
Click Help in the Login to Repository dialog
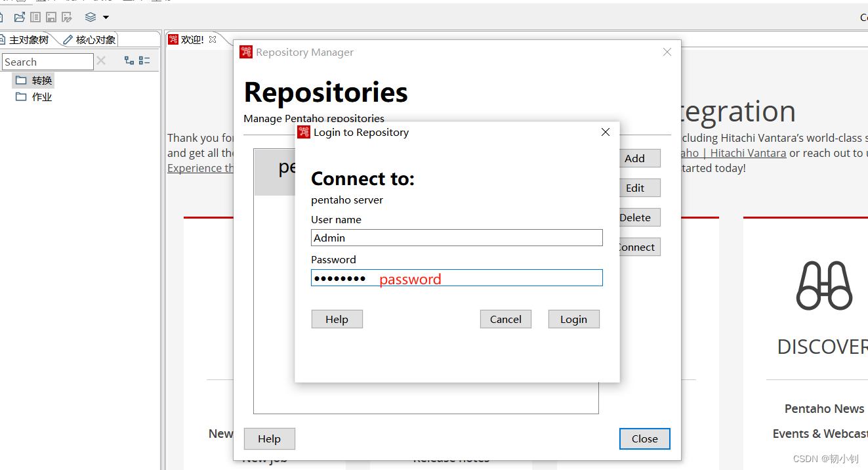pyautogui.click(x=337, y=319)
